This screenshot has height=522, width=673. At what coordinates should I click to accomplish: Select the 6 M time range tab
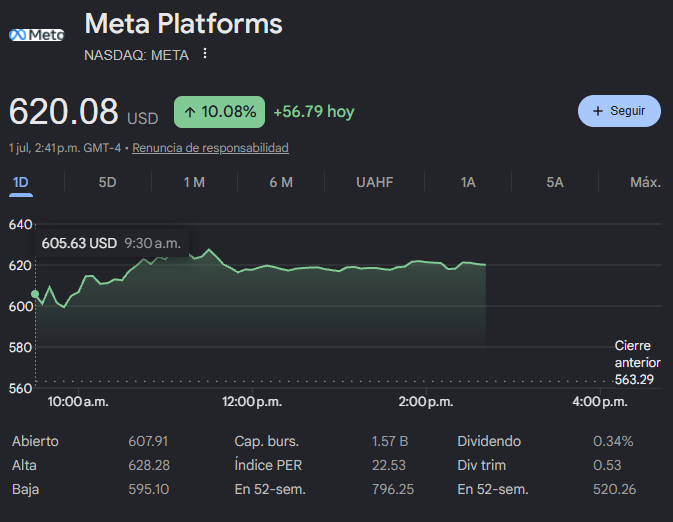(x=281, y=182)
